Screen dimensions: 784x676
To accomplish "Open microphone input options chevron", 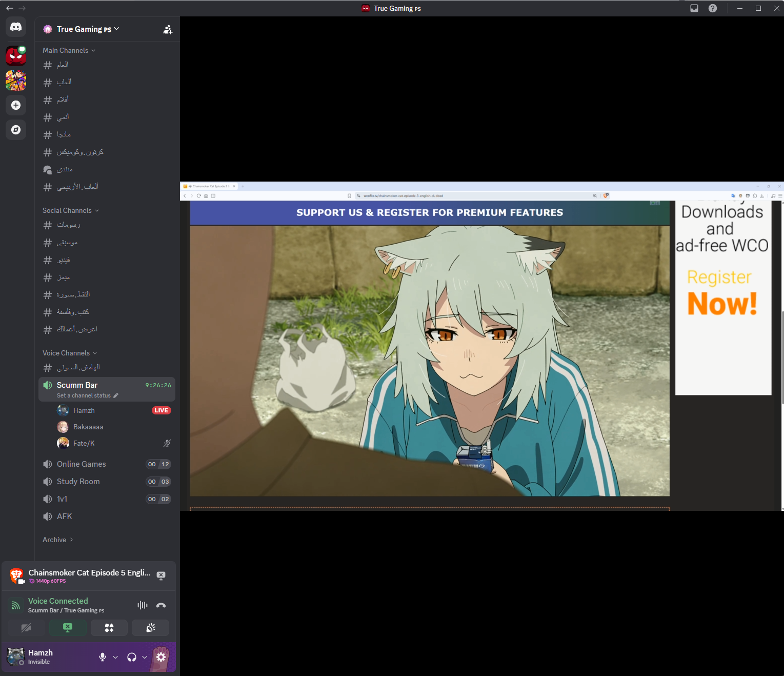I will tap(115, 657).
